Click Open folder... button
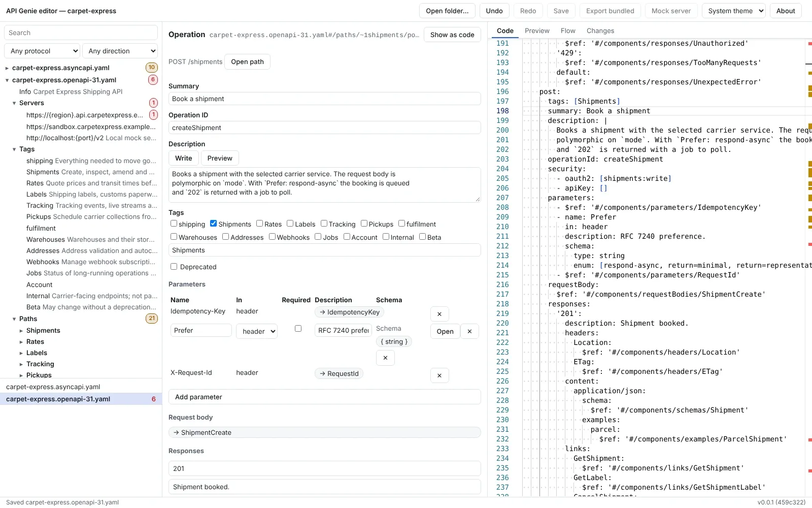812x508 pixels. click(x=447, y=11)
